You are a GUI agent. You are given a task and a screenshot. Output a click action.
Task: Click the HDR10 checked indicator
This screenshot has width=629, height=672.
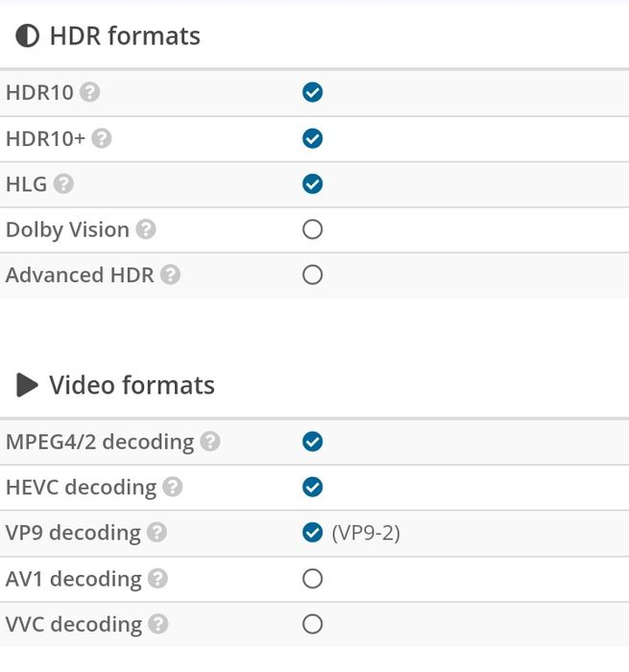[312, 93]
